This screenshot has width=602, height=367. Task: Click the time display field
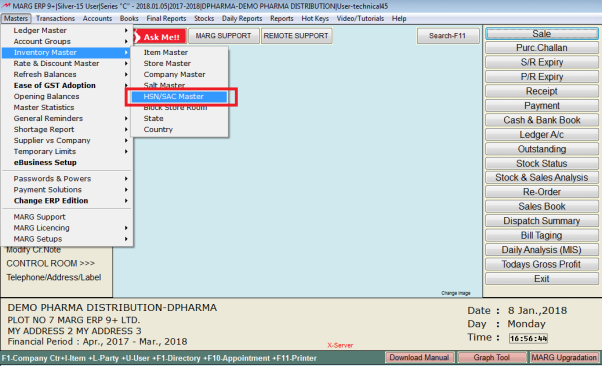[x=528, y=338]
